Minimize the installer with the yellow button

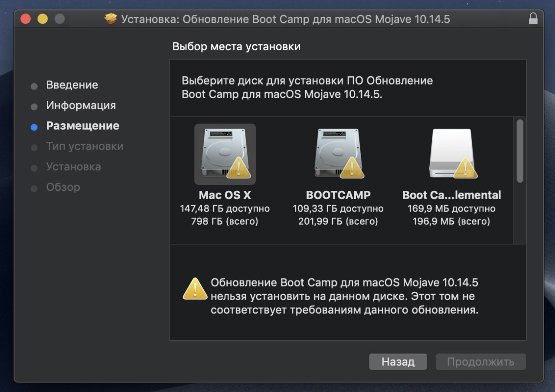[42, 19]
